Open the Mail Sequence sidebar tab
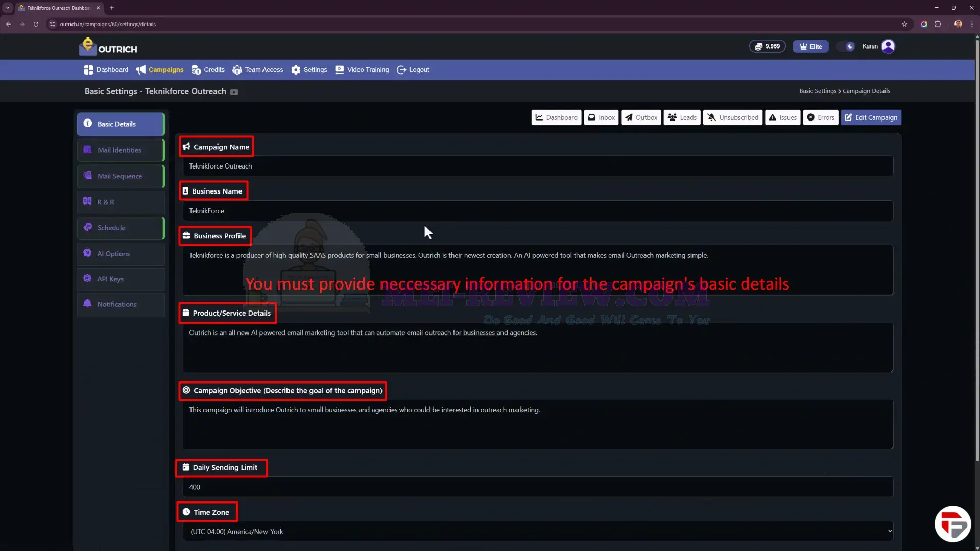Screen dimensions: 980x551 [121, 176]
